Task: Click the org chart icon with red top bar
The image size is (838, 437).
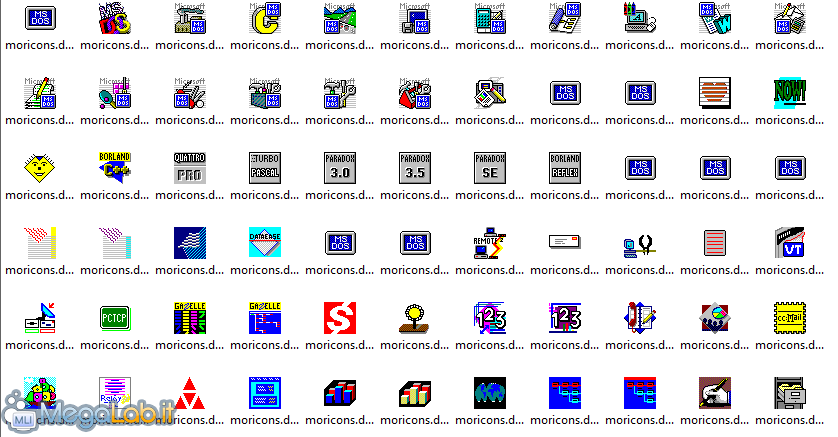Action: point(640,393)
